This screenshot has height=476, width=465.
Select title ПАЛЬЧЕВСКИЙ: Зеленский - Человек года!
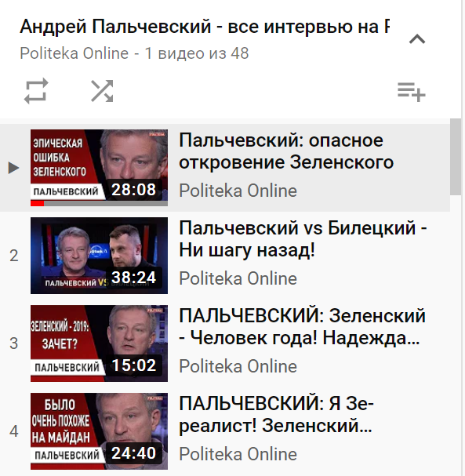(303, 327)
